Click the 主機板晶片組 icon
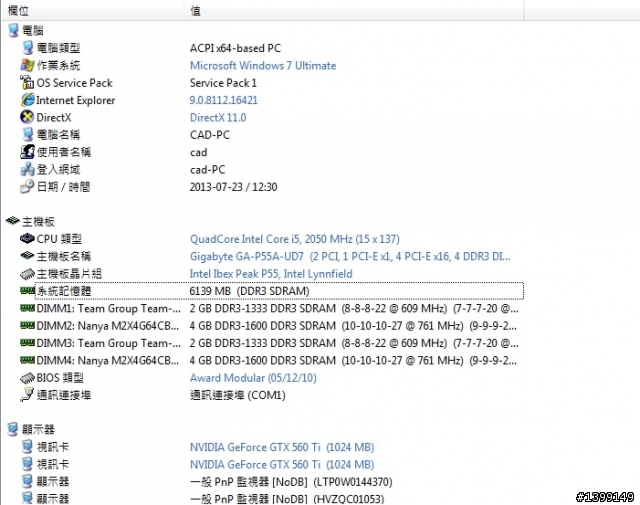The height and width of the screenshot is (505, 640). 27,274
